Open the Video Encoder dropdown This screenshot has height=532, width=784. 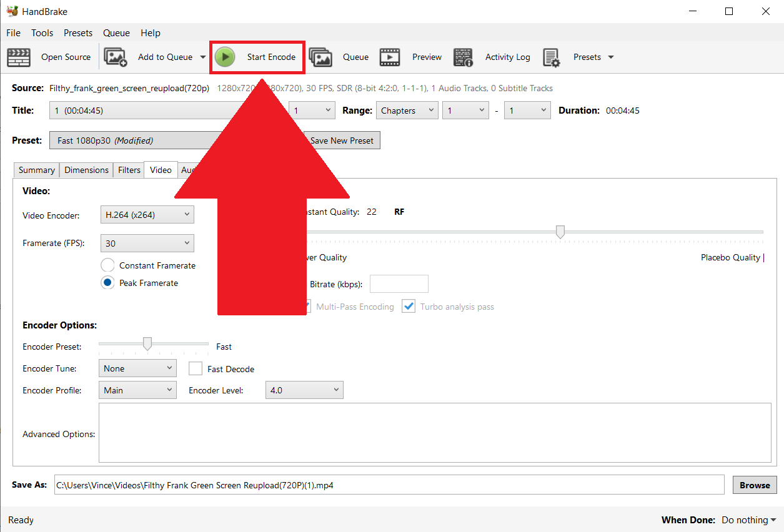coord(147,214)
